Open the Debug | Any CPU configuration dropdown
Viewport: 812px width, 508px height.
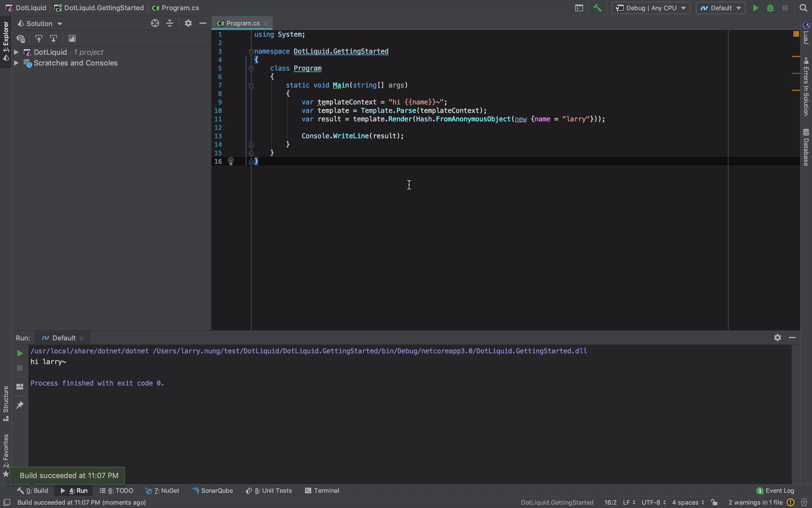click(651, 8)
